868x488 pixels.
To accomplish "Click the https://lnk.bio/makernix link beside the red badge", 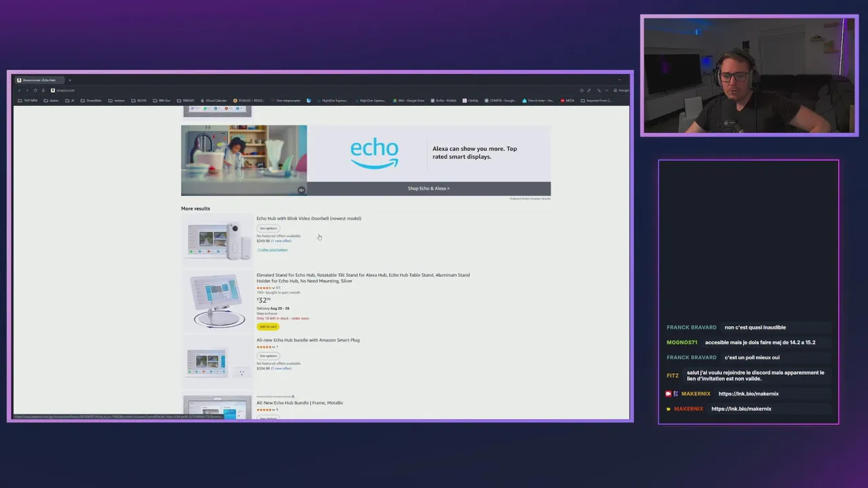I will [749, 394].
